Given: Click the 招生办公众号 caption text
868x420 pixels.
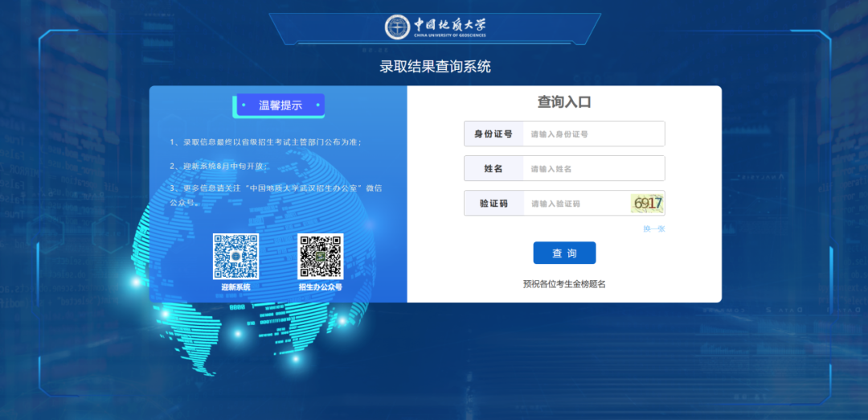Looking at the screenshot, I should point(321,287).
